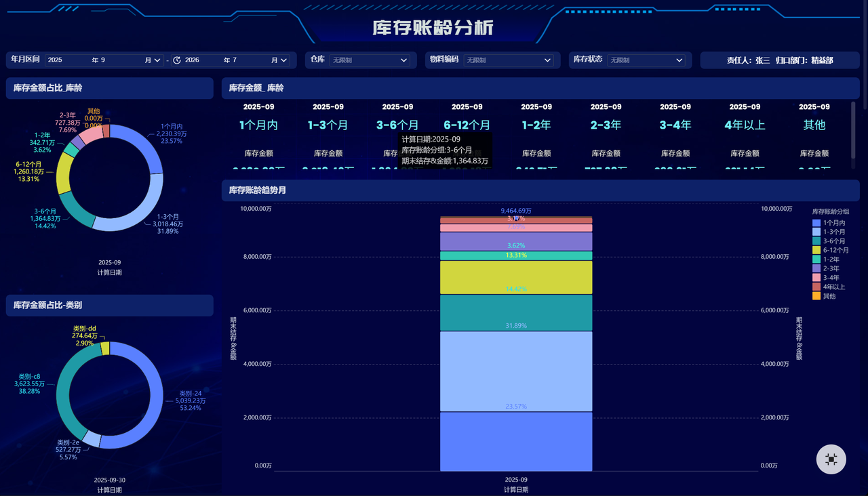Click the 其他 legend color swatch
Image resolution: width=868 pixels, height=496 pixels.
point(816,296)
